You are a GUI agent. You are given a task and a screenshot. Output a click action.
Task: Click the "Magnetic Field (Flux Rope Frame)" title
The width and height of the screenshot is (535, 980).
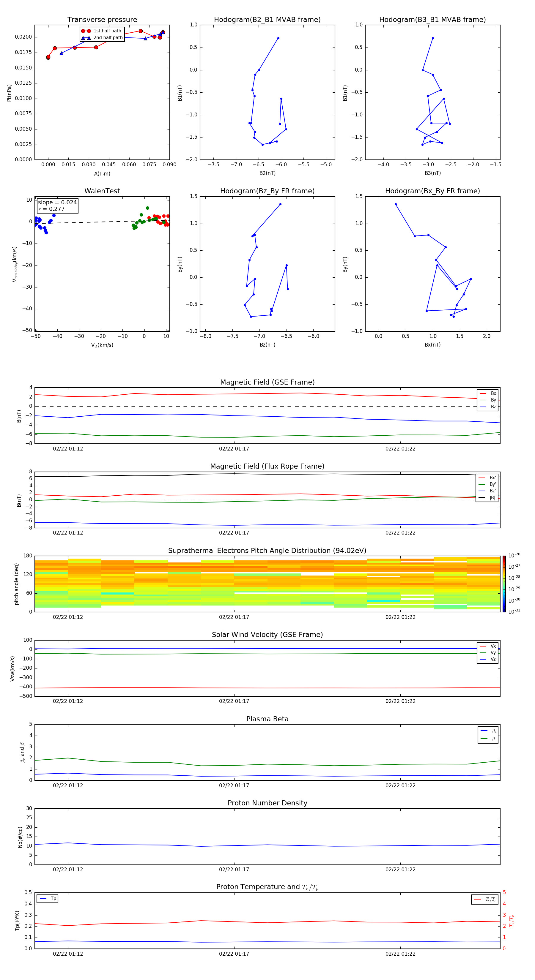267,467
